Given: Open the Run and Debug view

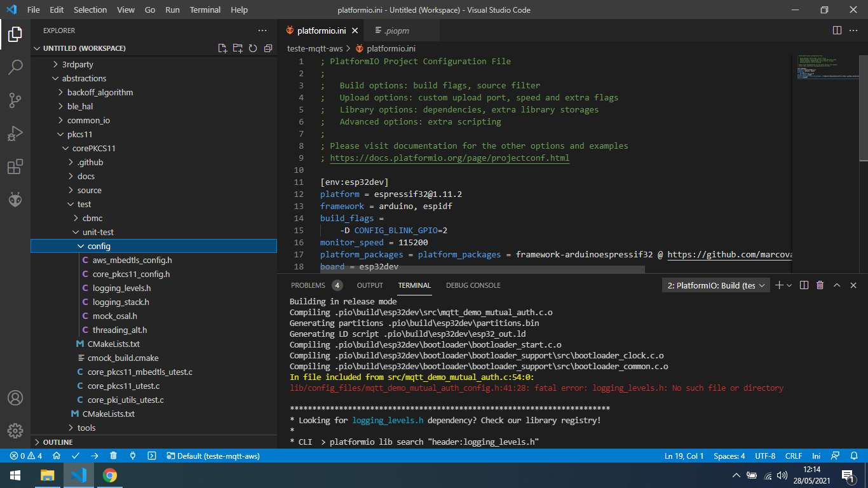Looking at the screenshot, I should click(15, 133).
